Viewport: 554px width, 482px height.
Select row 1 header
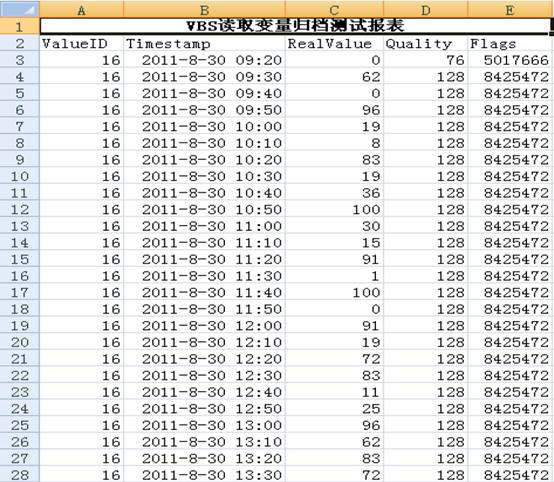tap(19, 27)
